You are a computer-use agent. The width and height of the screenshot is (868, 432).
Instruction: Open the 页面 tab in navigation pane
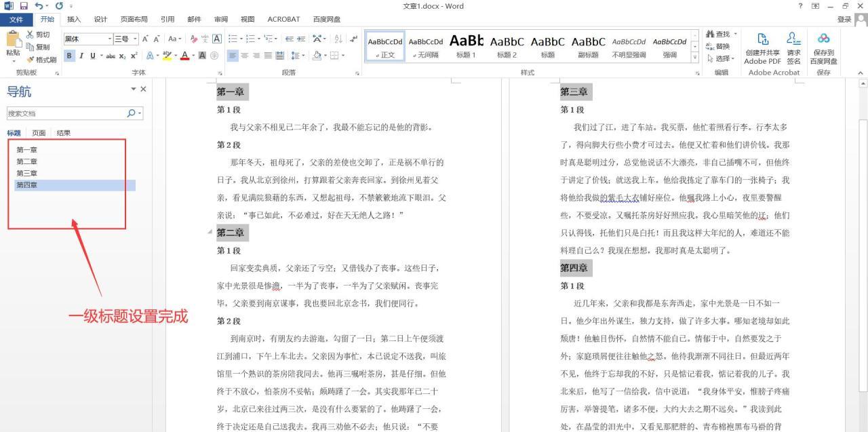click(x=39, y=133)
